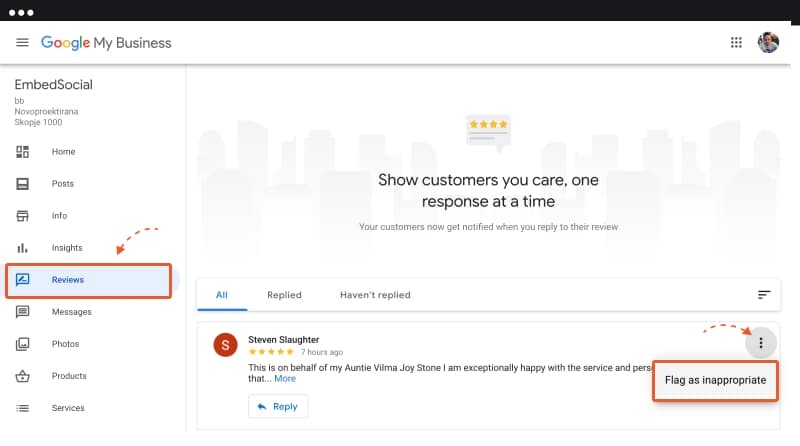Click the account profile avatar
This screenshot has width=800, height=446.
[768, 42]
